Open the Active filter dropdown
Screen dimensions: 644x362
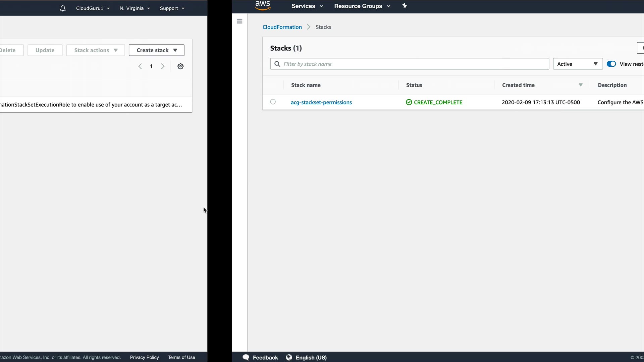coord(577,64)
